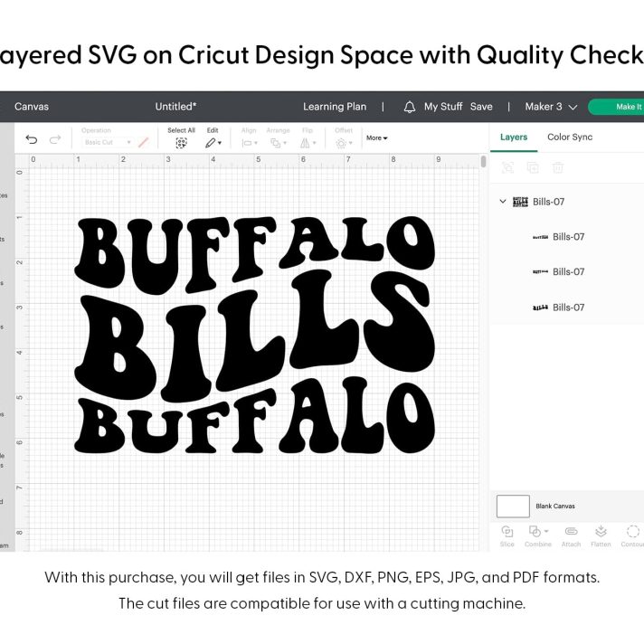
Task: Select the BILLS text on canvas
Action: coord(255,335)
